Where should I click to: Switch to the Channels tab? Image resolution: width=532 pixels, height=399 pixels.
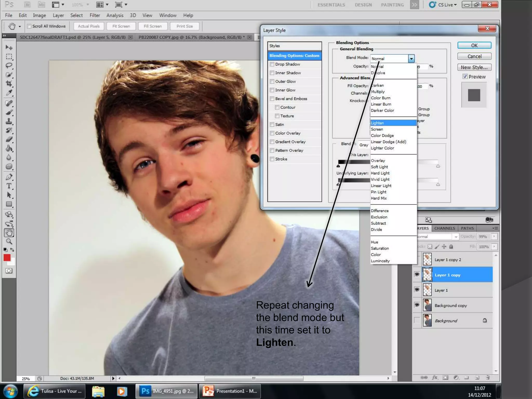[x=444, y=228]
